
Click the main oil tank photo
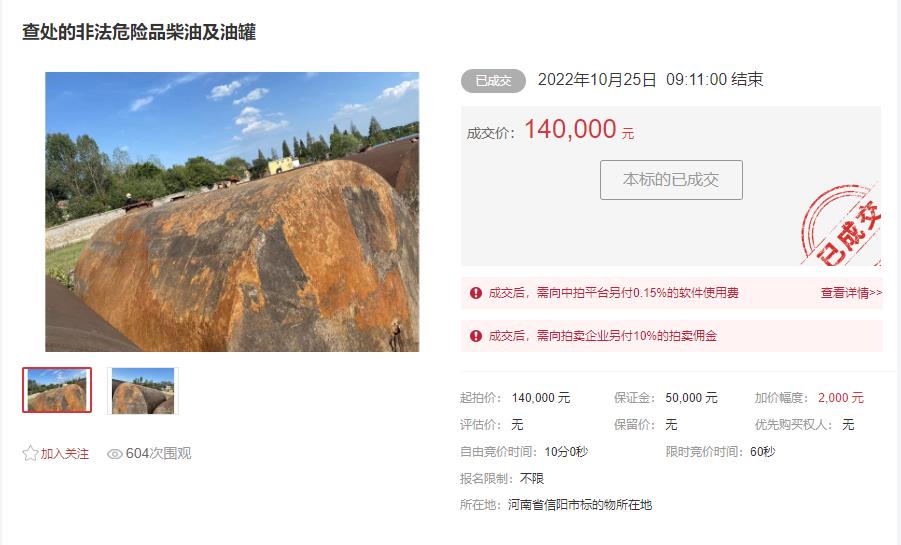pos(232,212)
